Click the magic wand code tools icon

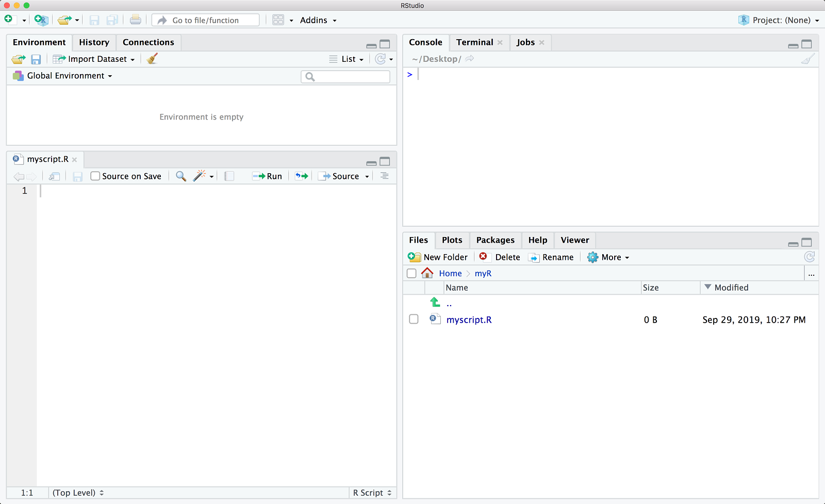click(x=200, y=176)
